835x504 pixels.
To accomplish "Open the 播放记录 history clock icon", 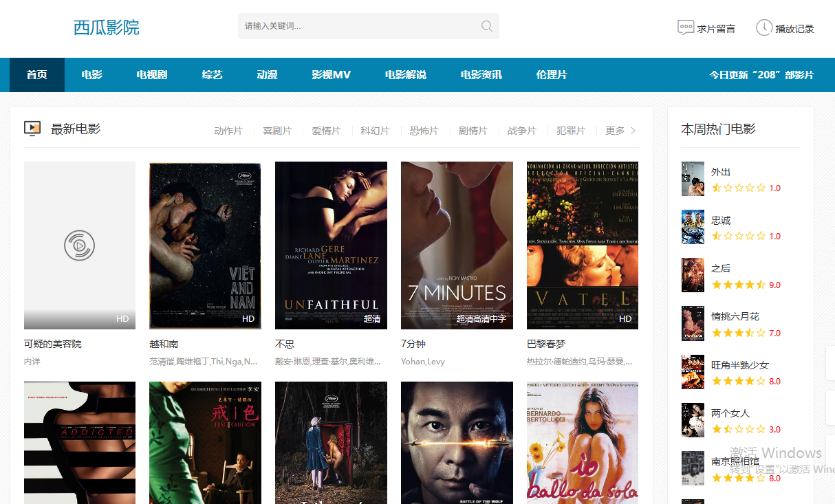I will pos(763,28).
